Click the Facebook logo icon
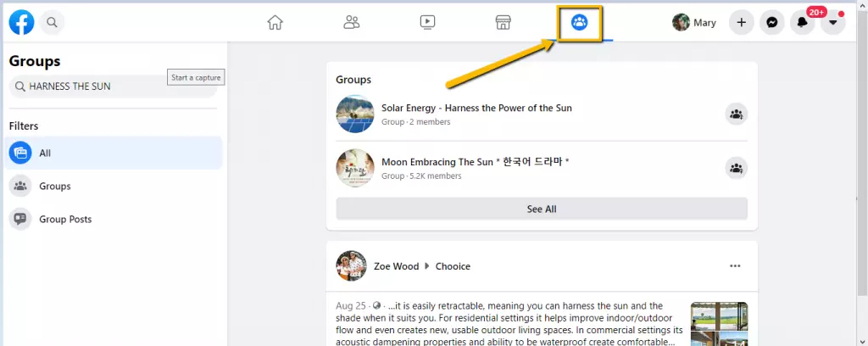 (x=21, y=23)
